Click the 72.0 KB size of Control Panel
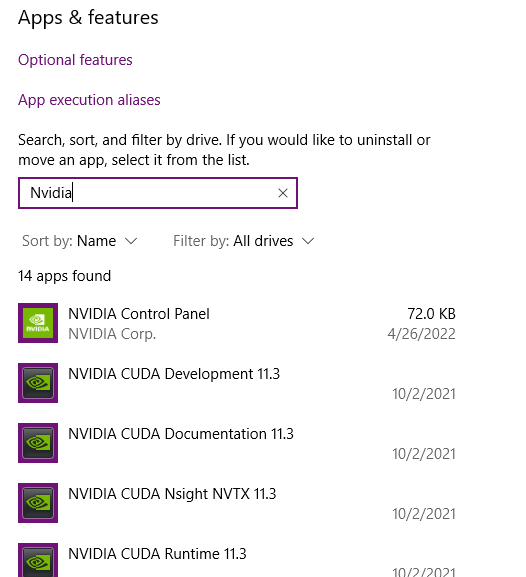 coord(431,314)
